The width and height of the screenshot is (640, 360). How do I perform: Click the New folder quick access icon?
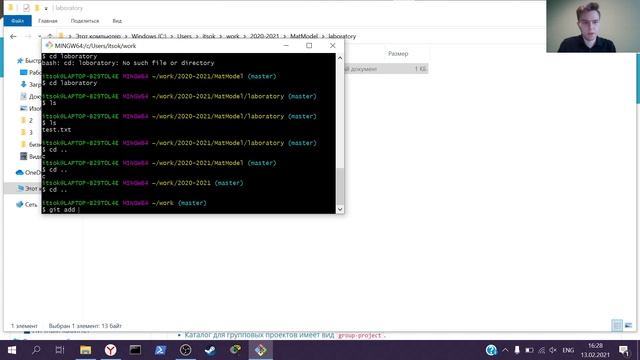pyautogui.click(x=37, y=8)
